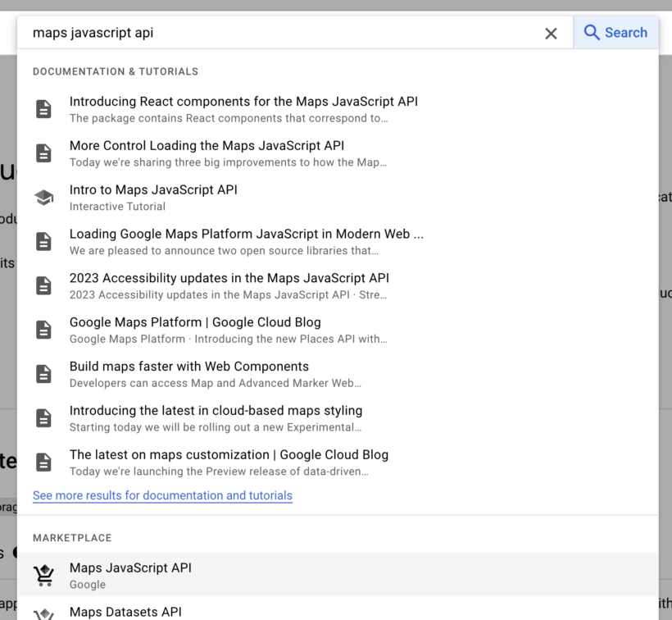Choose Maps Datasets API marketplace entry
This screenshot has width=672, height=620.
tap(125, 612)
